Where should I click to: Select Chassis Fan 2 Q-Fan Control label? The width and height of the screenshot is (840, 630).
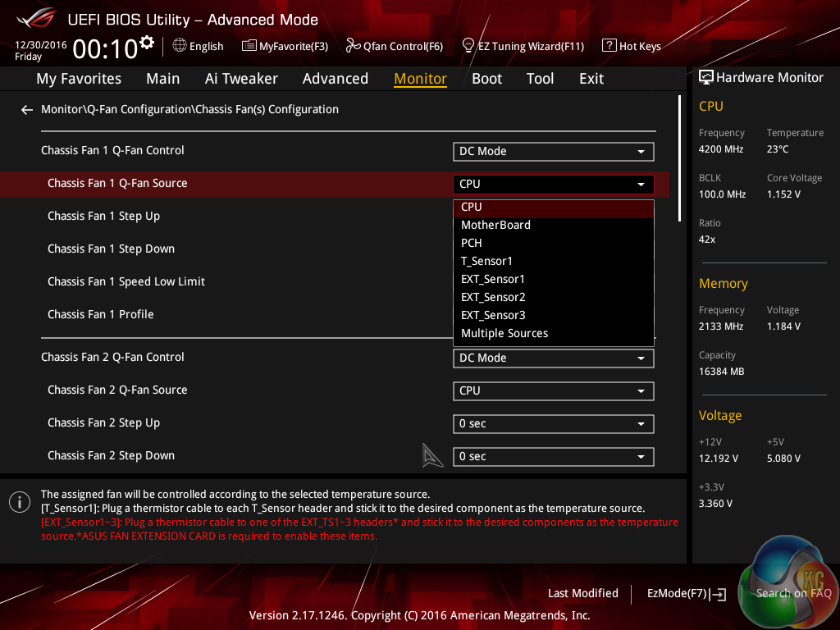pos(112,358)
